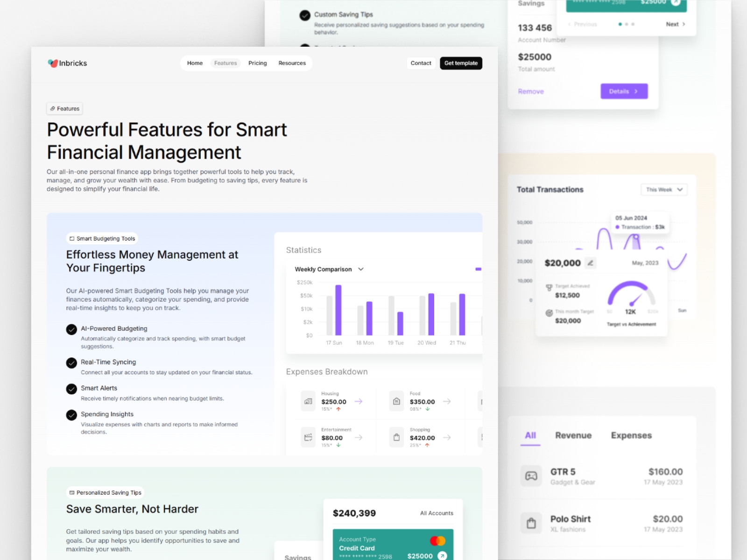
Task: Toggle the AI-Powered Budgeting checkmark
Action: (71, 329)
